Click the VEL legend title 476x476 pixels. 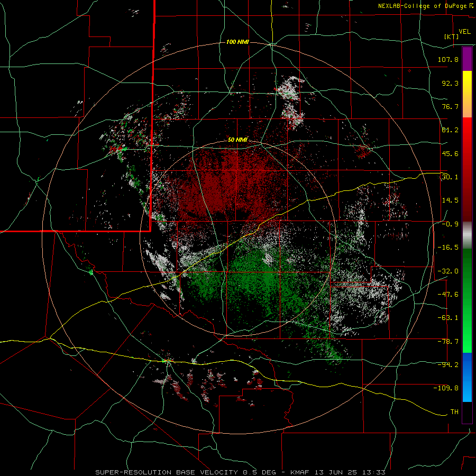pos(464,32)
